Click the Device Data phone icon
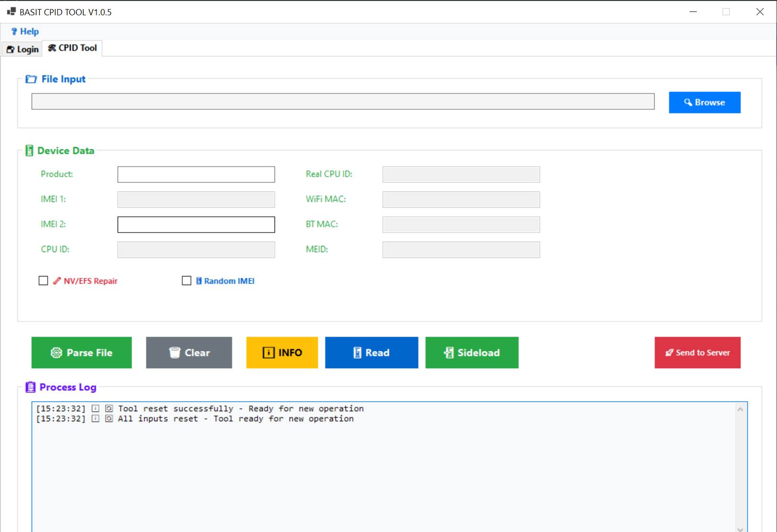Viewport: 777px width, 532px height. point(29,151)
